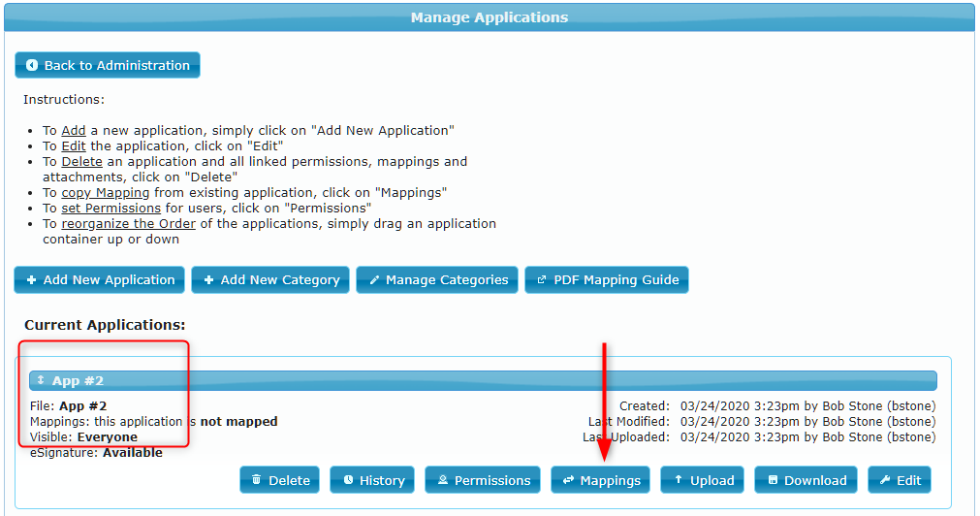Open Manage Categories
Image resolution: width=980 pixels, height=516 pixels.
[x=437, y=280]
